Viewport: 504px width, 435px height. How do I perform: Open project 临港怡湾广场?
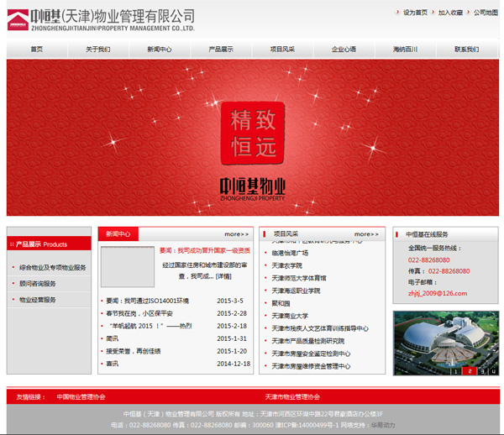pos(290,253)
